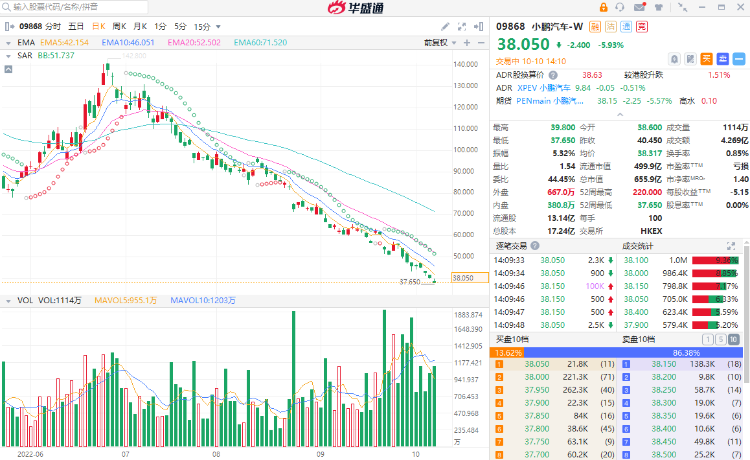The height and width of the screenshot is (460, 750).
Task: Click current price marker 38.050 on axis
Action: [470, 278]
